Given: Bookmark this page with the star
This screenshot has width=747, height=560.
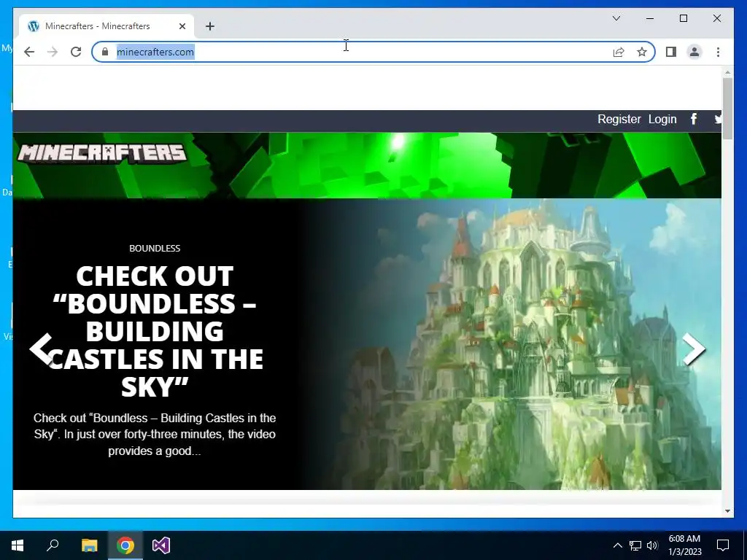Looking at the screenshot, I should (642, 52).
